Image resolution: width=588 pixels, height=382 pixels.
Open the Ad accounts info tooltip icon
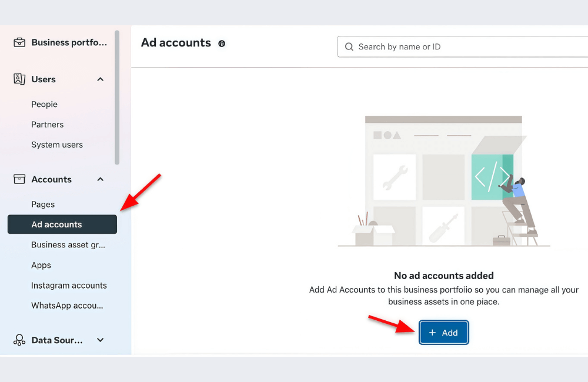222,43
